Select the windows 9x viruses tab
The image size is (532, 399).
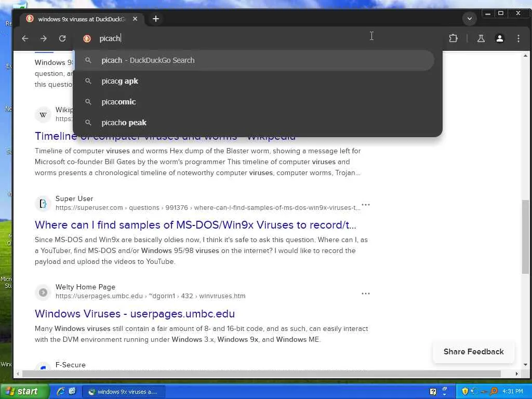[x=81, y=19]
